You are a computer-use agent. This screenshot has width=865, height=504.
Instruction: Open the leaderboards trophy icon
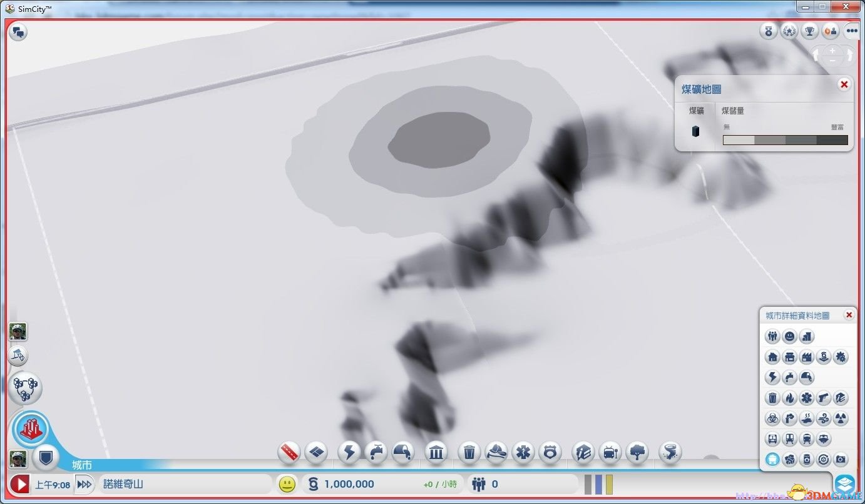tap(810, 31)
